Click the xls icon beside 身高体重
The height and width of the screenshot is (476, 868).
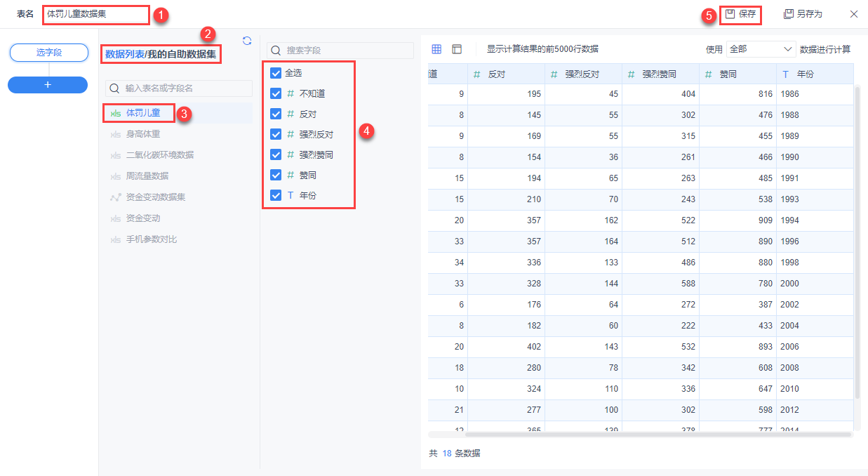116,134
